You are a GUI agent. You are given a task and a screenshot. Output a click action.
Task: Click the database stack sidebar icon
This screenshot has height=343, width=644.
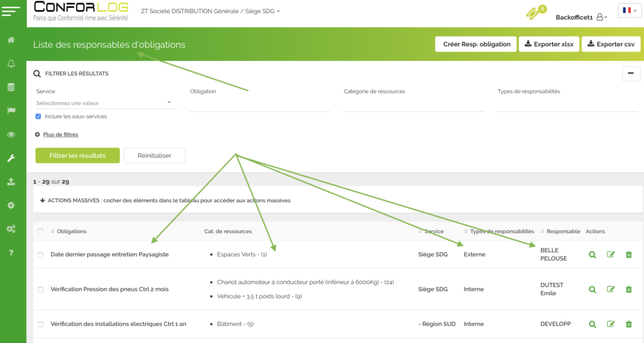[x=11, y=87]
